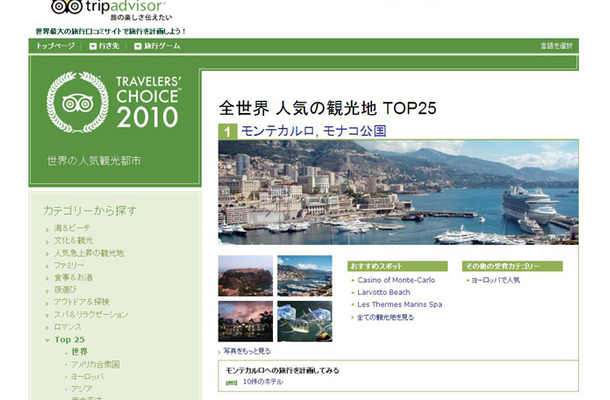This screenshot has width=610, height=400.
Task: Select the 夜遊び category
Action: (65, 289)
